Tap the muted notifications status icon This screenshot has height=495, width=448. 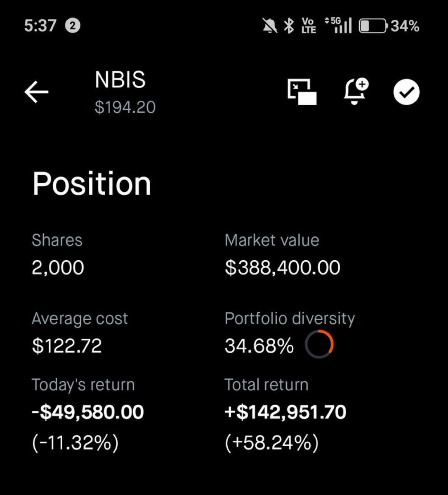(x=270, y=26)
